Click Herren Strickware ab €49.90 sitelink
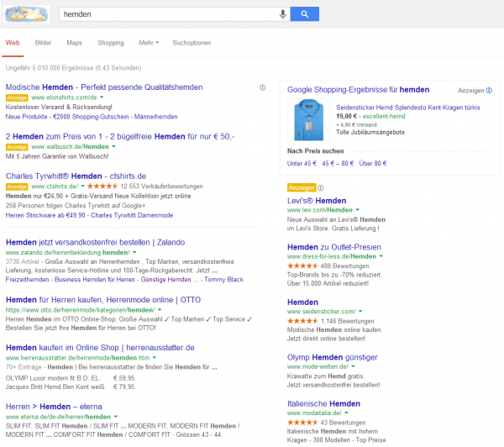 45,215
